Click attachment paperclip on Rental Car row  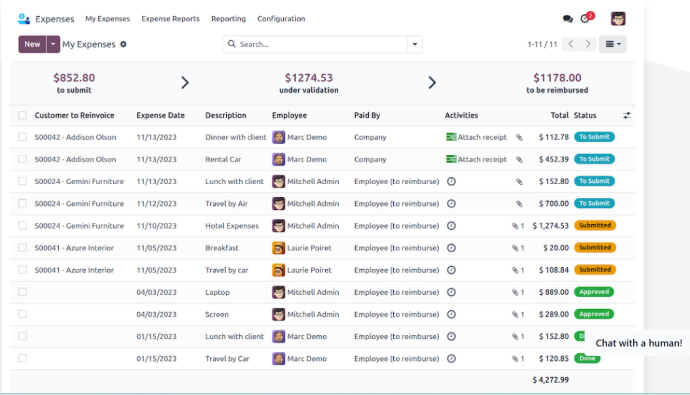click(x=519, y=159)
